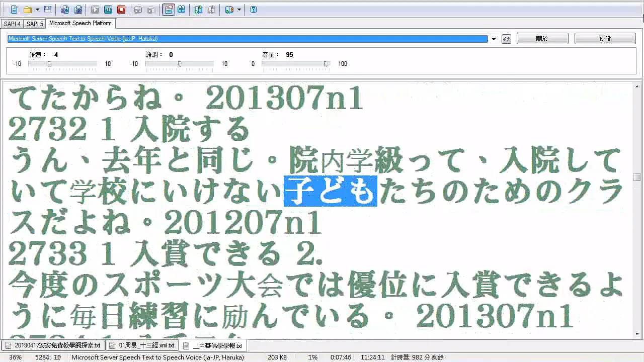The image size is (644, 362).
Task: Click the 預設 (Default) button
Action: (x=605, y=39)
